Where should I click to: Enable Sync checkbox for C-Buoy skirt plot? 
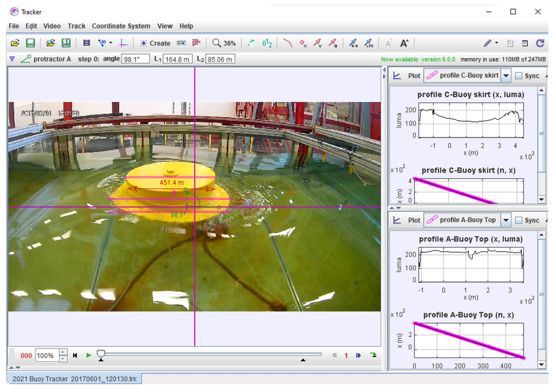tap(519, 76)
